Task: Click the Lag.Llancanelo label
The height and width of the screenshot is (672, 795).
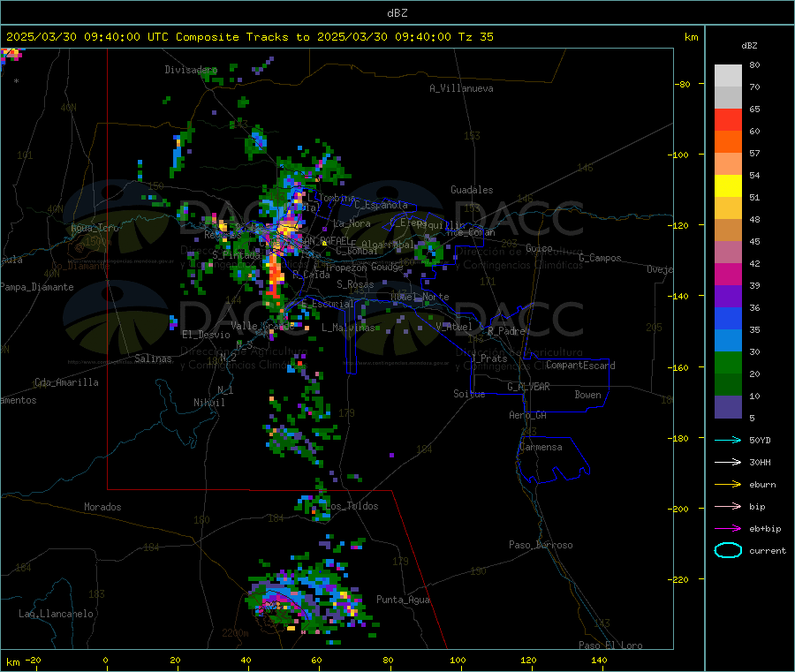Action: click(x=56, y=614)
